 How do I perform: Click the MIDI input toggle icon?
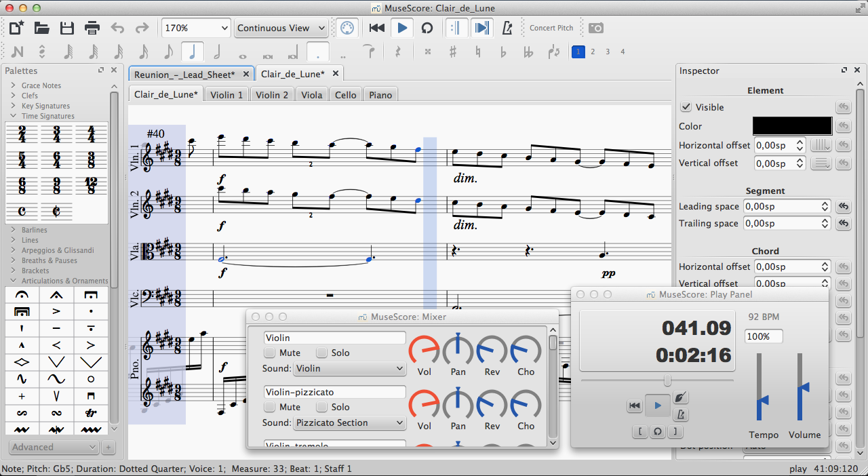click(347, 28)
